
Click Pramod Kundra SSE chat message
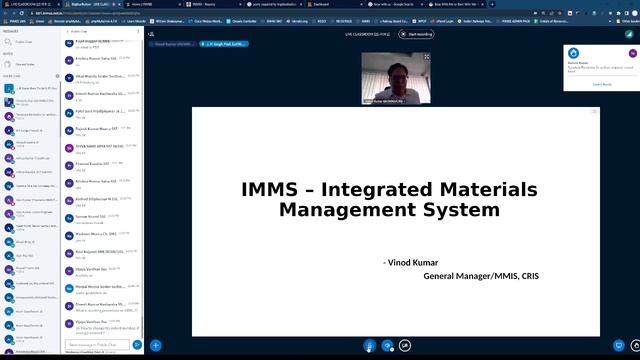(102, 166)
